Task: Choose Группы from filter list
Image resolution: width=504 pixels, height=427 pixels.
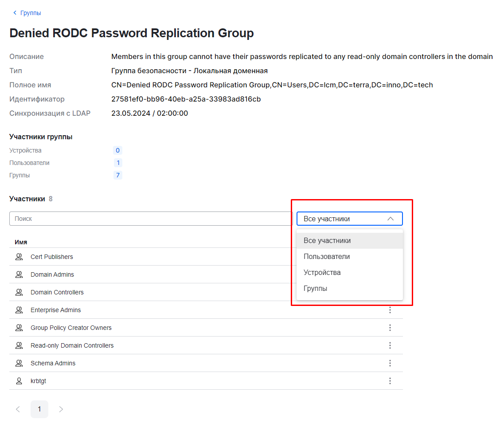Action: pos(316,289)
